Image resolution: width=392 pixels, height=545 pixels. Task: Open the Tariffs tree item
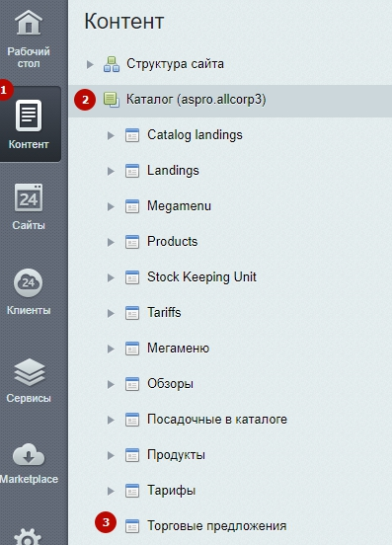[164, 312]
